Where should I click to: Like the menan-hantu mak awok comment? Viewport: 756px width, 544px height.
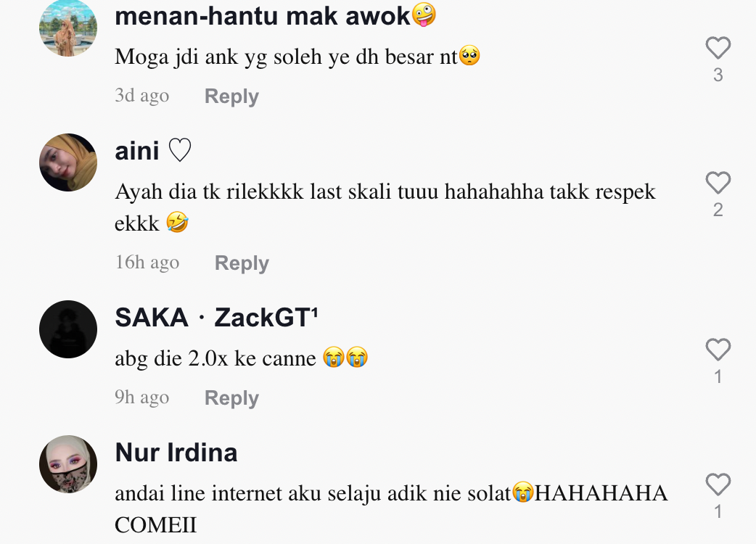pos(718,48)
